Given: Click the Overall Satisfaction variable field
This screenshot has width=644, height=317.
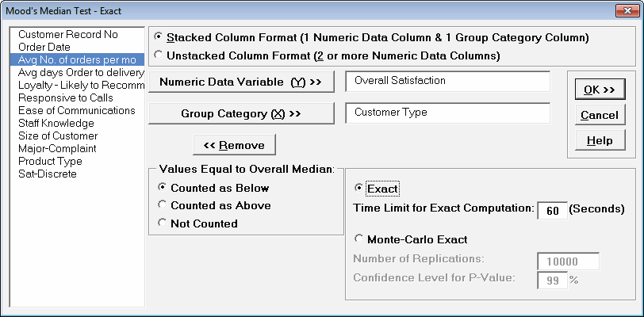Looking at the screenshot, I should click(447, 81).
